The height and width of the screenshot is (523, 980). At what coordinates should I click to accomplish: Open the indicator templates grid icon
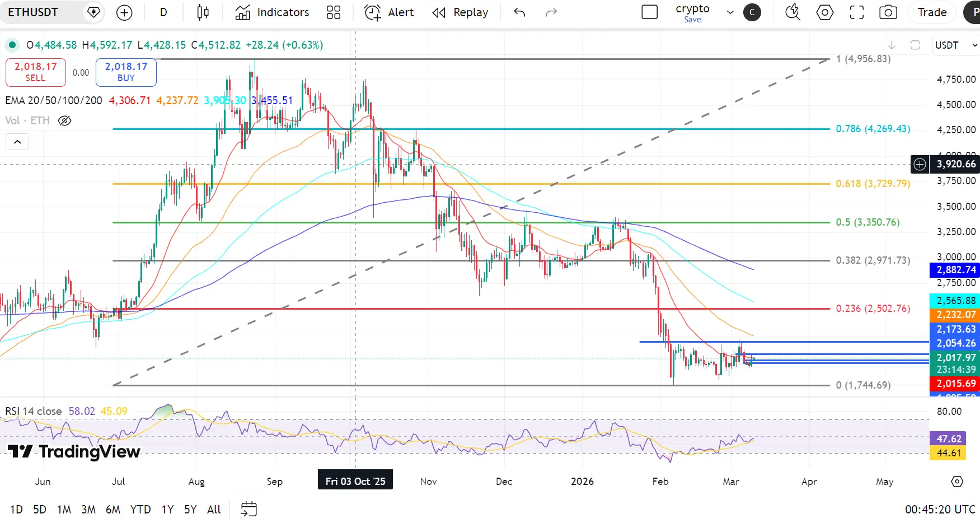coord(334,12)
